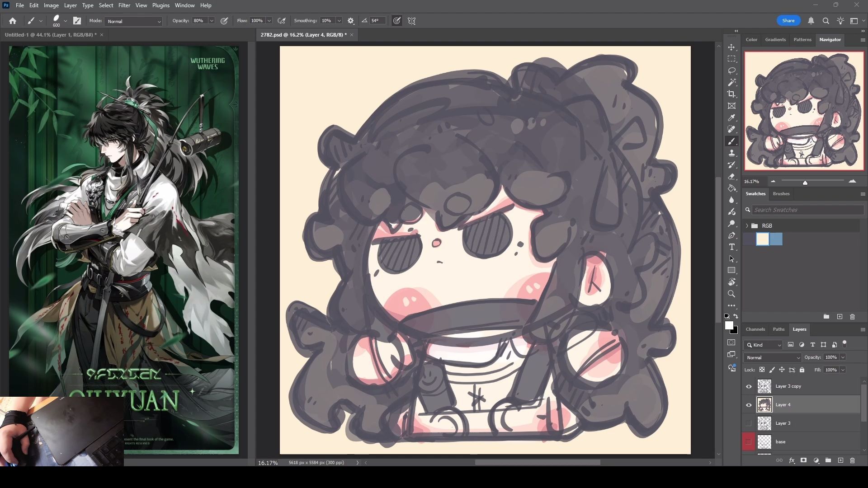The width and height of the screenshot is (868, 488).
Task: Select the History Brush tool
Action: coord(731,165)
